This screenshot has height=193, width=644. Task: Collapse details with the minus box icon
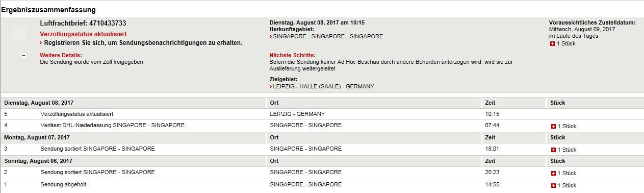point(23,55)
